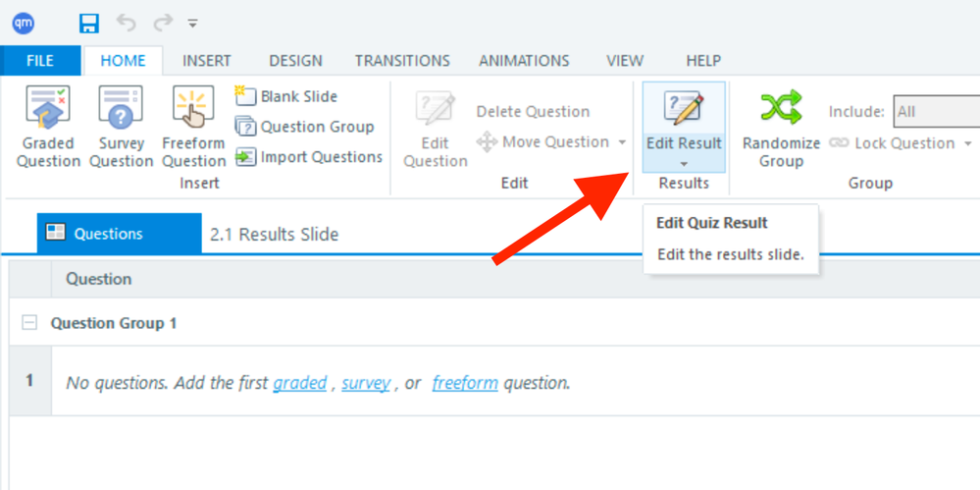Add a Blank Slide
The width and height of the screenshot is (980, 490).
point(286,96)
